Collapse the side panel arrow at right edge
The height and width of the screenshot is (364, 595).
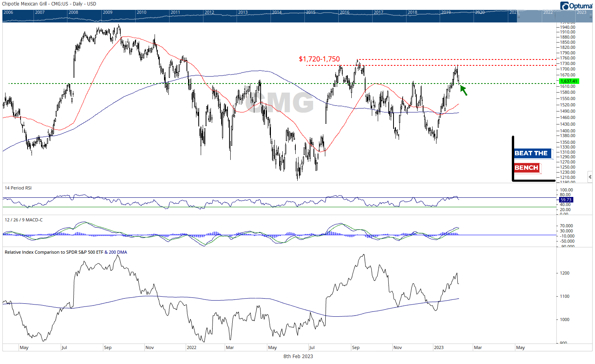[x=590, y=177]
